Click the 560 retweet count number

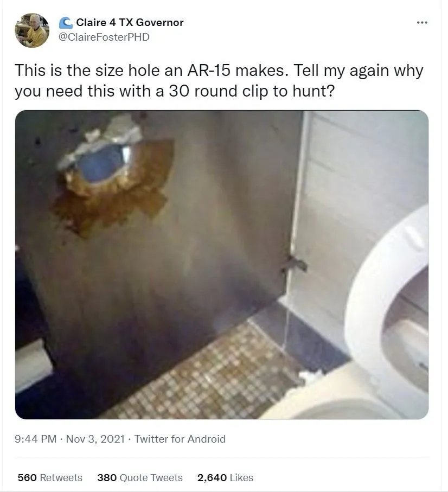(27, 477)
